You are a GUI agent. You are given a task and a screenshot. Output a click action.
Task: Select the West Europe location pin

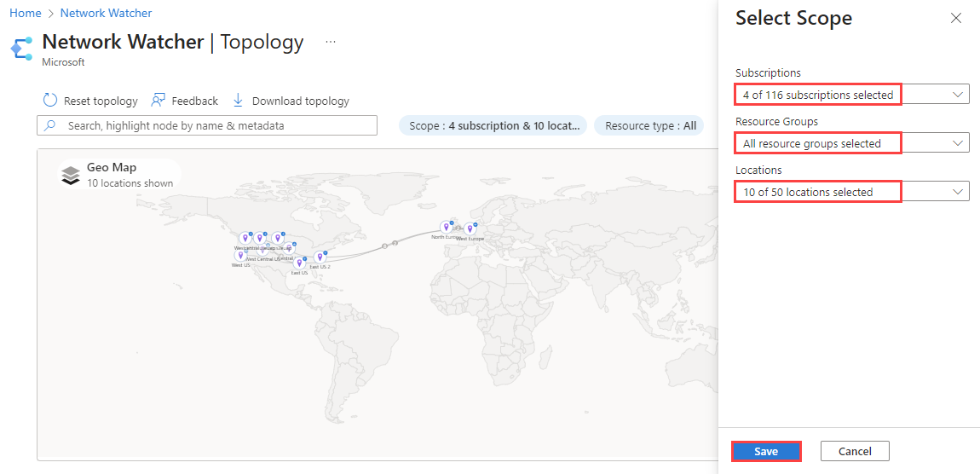[470, 229]
